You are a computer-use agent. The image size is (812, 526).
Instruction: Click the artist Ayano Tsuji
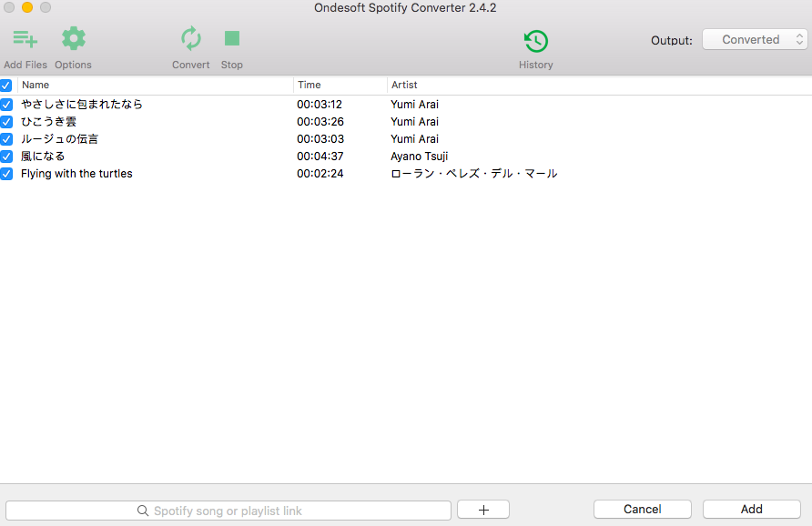tap(420, 157)
